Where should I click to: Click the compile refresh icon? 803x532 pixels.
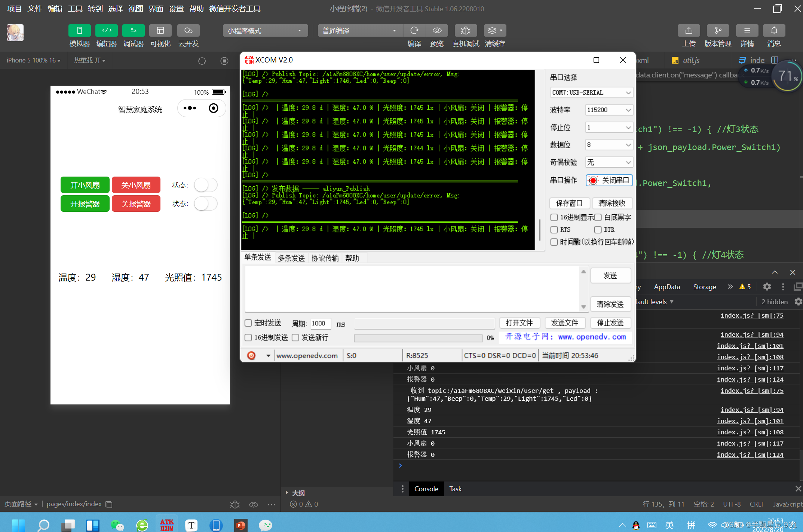click(x=414, y=31)
